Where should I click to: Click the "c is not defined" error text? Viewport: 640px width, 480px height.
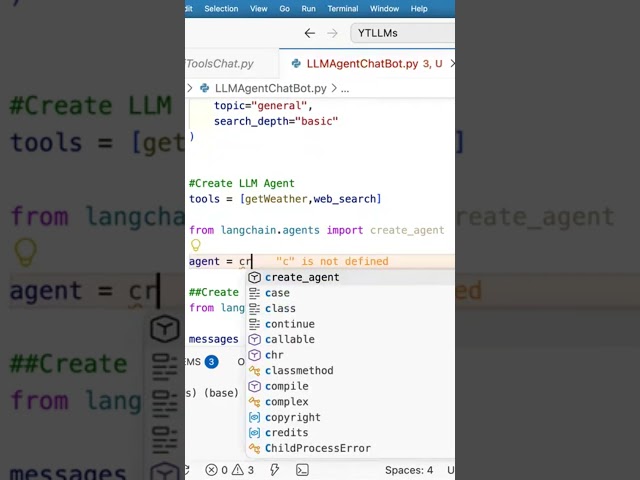[332, 261]
